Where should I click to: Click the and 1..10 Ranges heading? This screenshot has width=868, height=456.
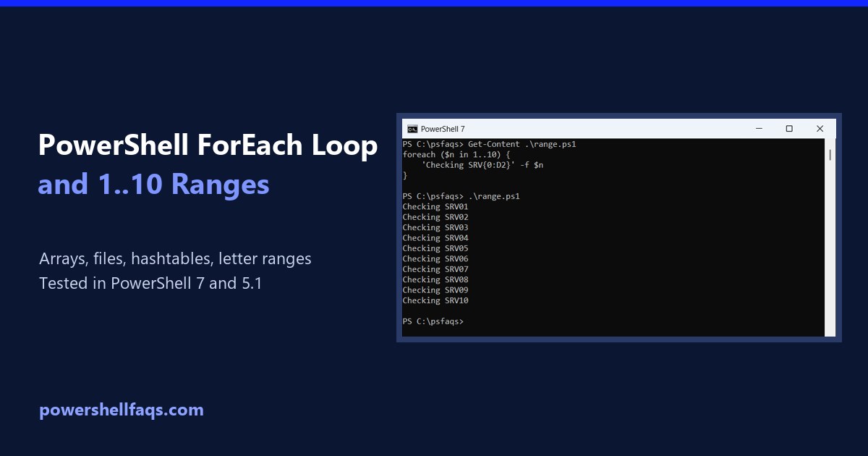point(153,185)
